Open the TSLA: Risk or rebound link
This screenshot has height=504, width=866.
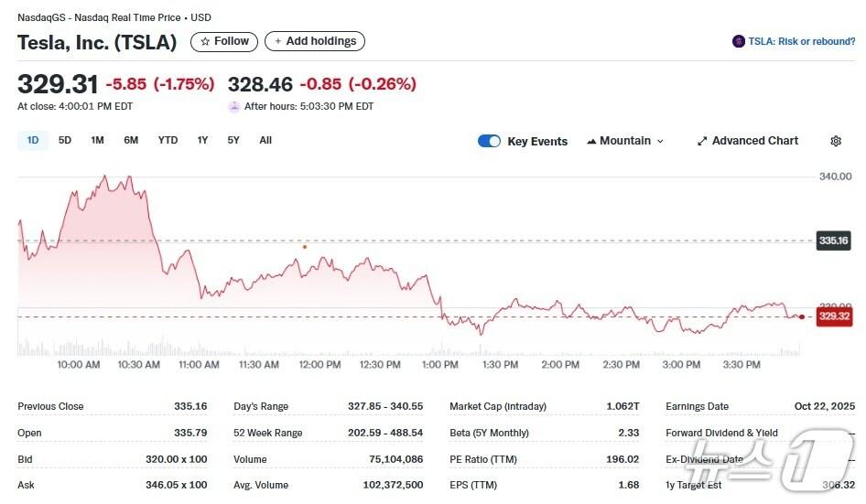pyautogui.click(x=801, y=41)
